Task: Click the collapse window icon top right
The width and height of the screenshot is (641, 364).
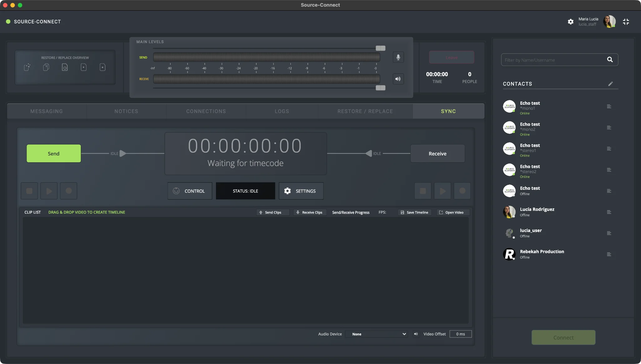Action: pyautogui.click(x=626, y=22)
